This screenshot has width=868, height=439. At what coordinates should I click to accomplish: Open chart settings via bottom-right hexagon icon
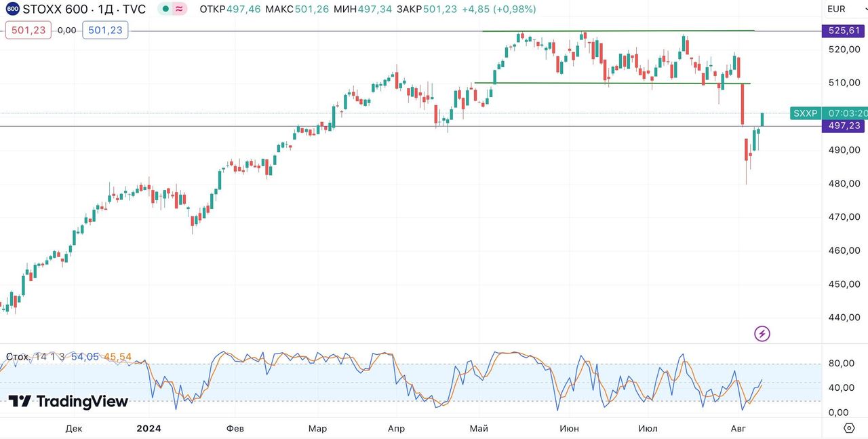849,428
